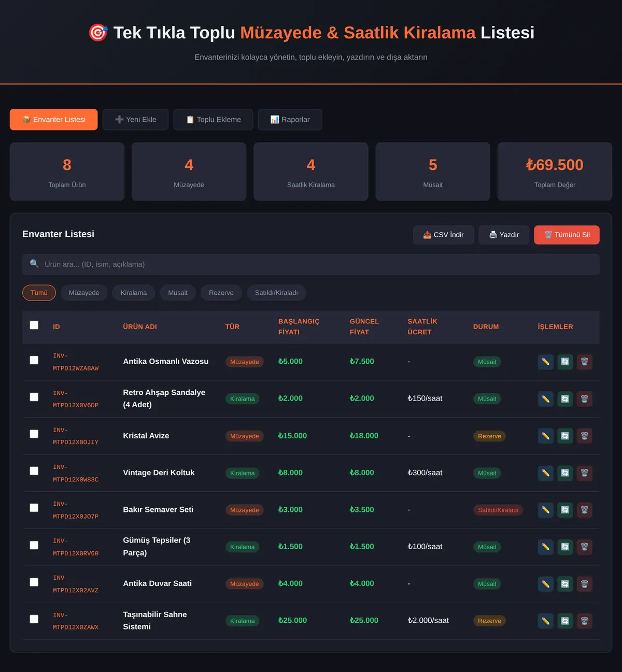This screenshot has width=622, height=672.
Task: Select the Taşınabilir Sahne Sistemi checkbox
Action: tap(34, 619)
